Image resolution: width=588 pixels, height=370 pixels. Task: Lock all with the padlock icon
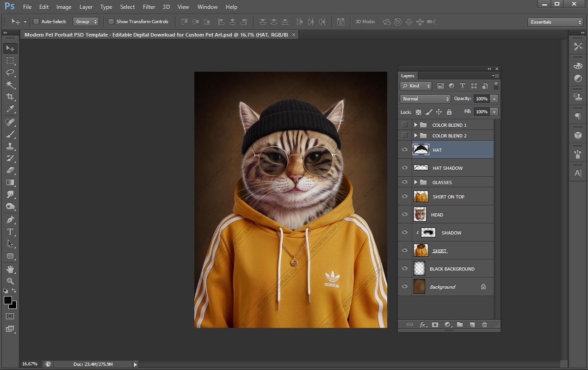(449, 112)
